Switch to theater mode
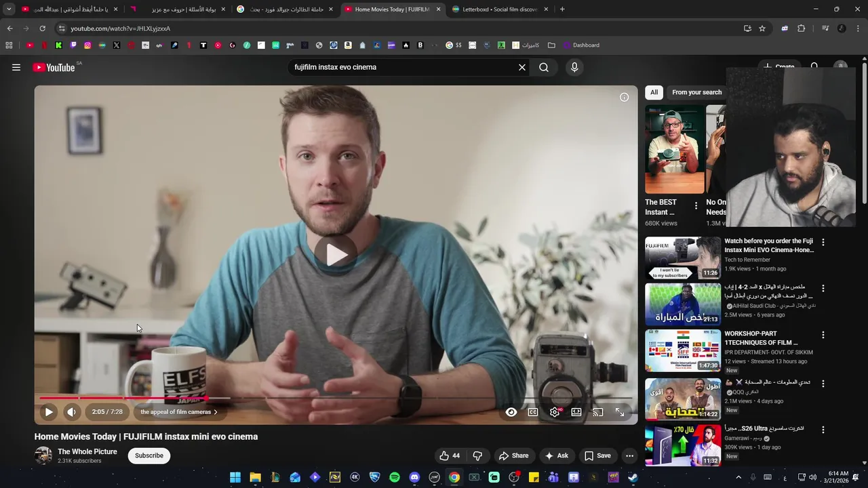This screenshot has height=488, width=868. tap(576, 412)
